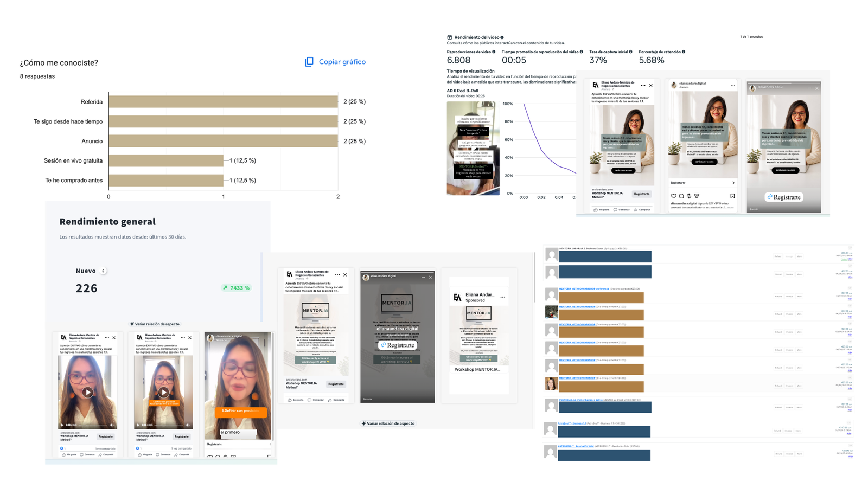868x488 pixels.
Task: Close the smiling-woman story ad preview
Action: pyautogui.click(x=816, y=88)
